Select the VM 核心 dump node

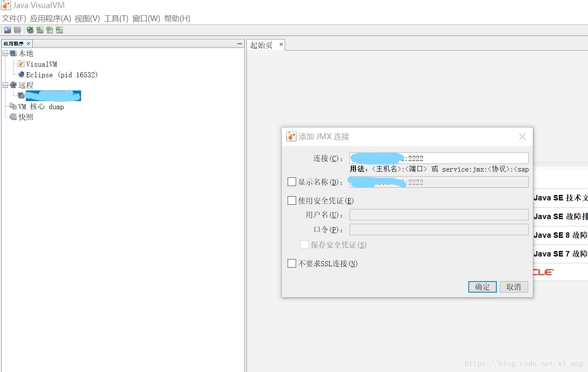tap(41, 107)
